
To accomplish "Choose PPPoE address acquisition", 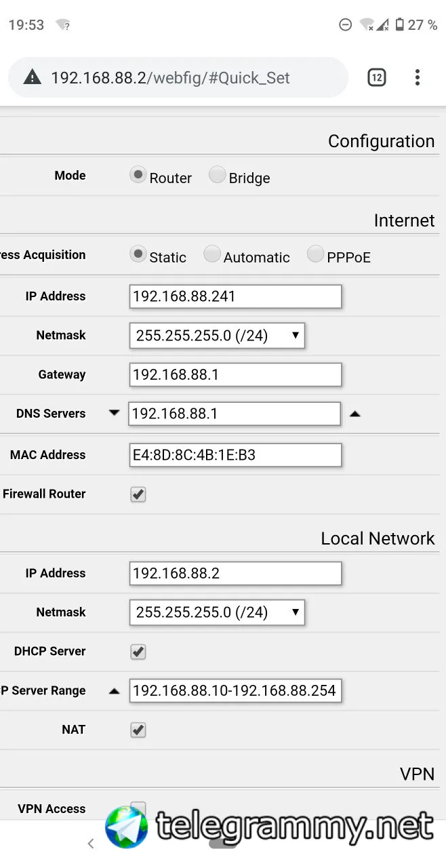I will pyautogui.click(x=316, y=254).
